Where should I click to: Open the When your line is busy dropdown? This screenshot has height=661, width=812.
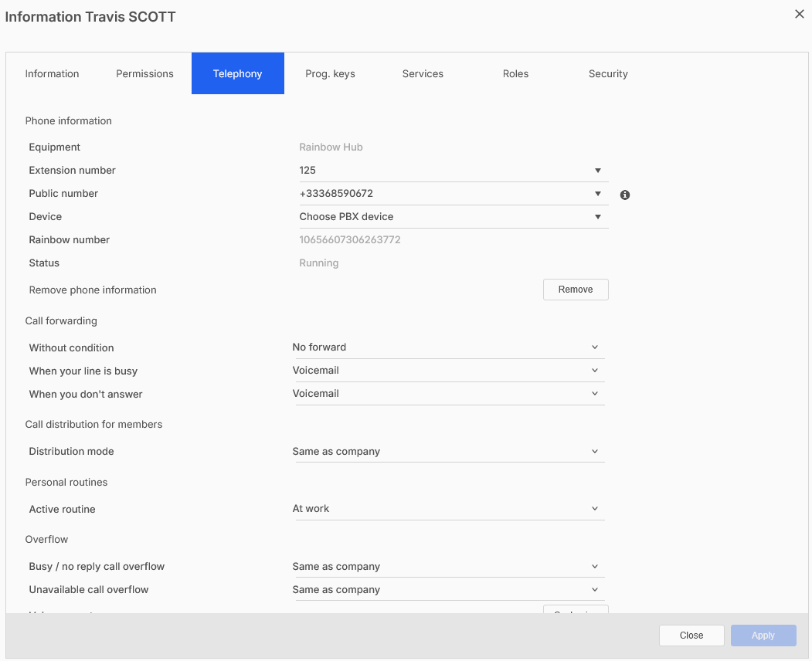pos(447,371)
